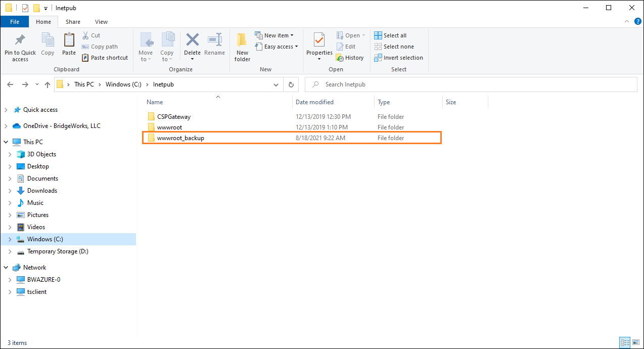Click the Forward navigation arrow
The height and width of the screenshot is (349, 644).
coord(25,84)
